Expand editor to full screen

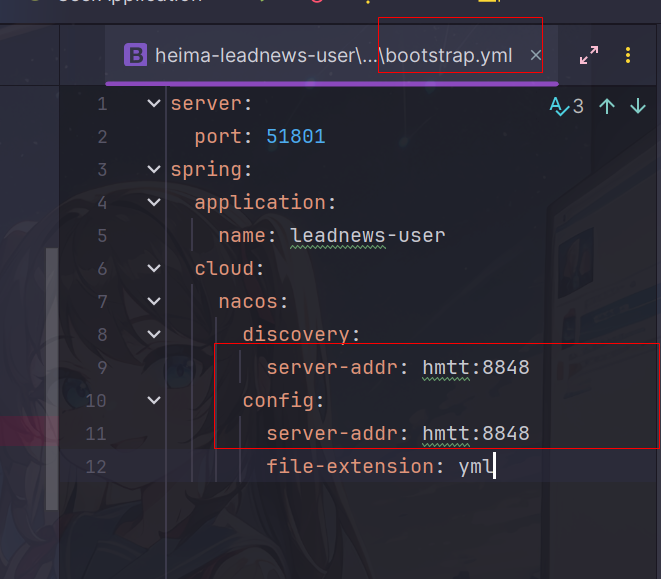[589, 55]
